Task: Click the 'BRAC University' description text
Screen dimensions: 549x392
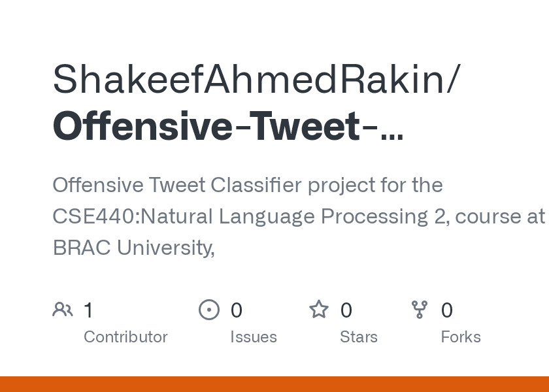Action: 132,248
